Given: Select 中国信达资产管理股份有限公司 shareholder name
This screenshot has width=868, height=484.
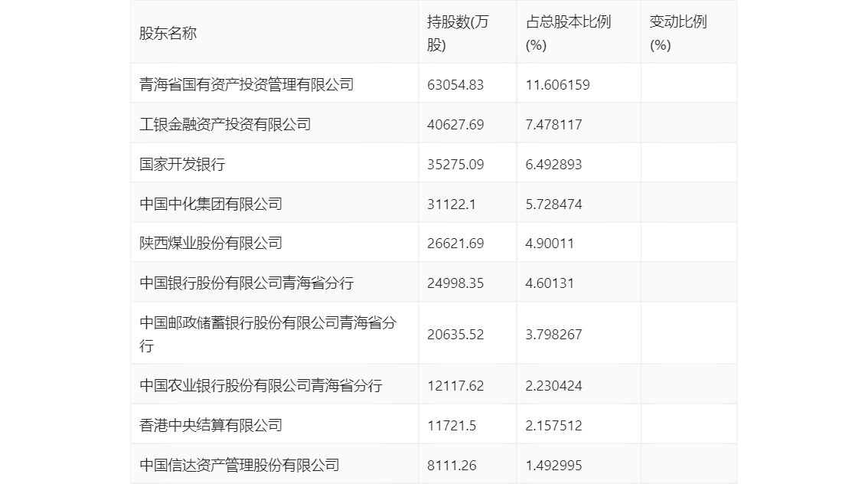Looking at the screenshot, I should tap(239, 465).
